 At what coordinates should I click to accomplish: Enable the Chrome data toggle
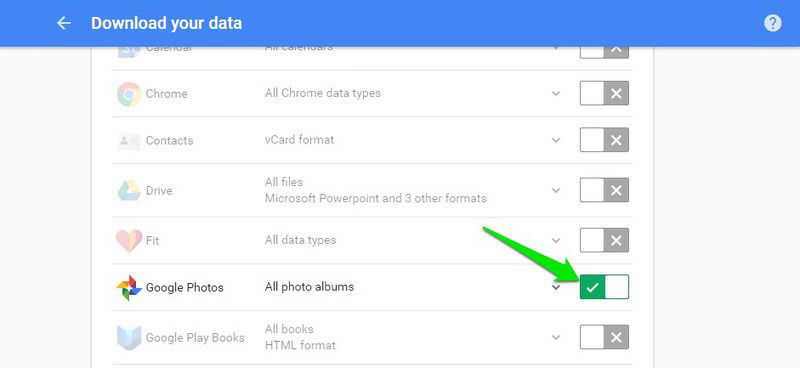(x=604, y=93)
